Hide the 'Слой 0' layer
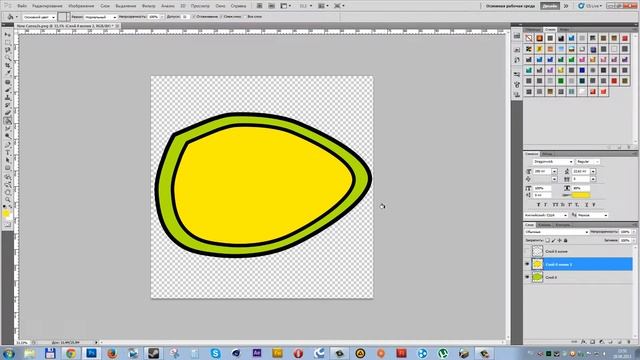Screen dimensions: 640x360 (527, 277)
